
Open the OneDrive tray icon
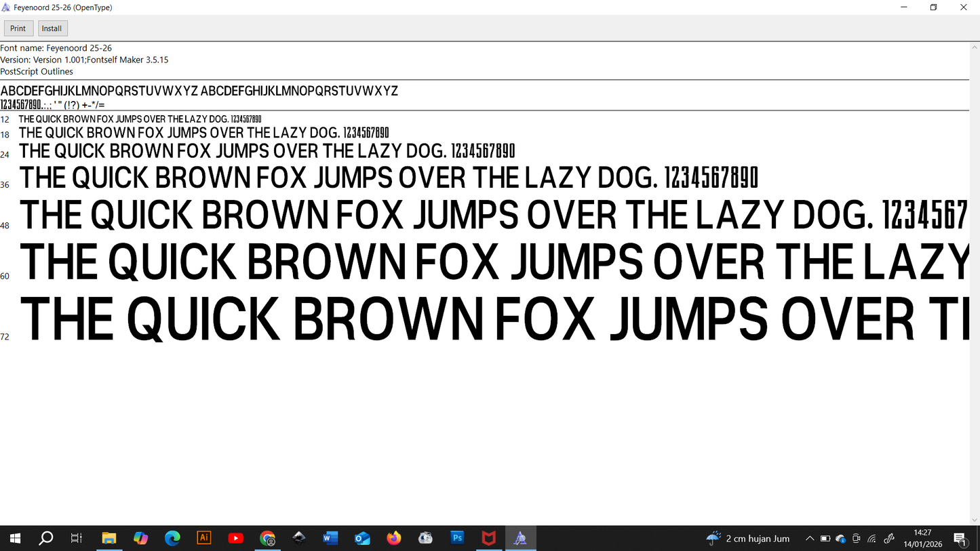841,539
